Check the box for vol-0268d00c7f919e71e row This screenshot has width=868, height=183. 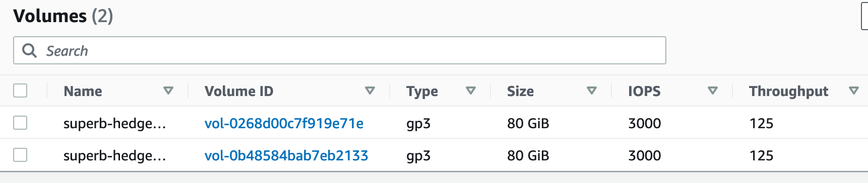pos(20,123)
